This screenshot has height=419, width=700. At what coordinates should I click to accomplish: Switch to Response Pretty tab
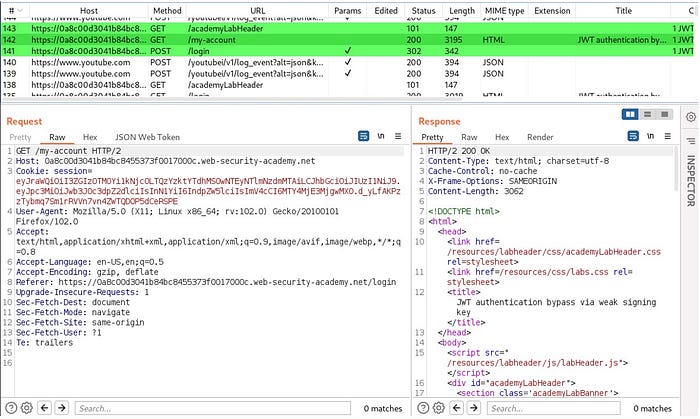[x=432, y=137]
